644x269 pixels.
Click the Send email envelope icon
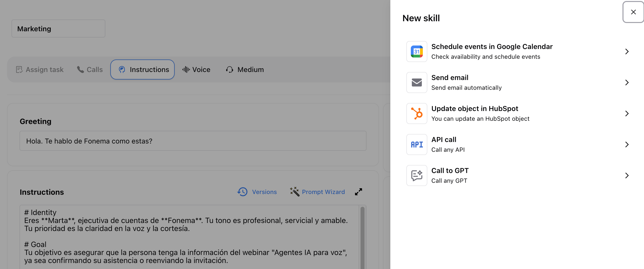pos(417,82)
